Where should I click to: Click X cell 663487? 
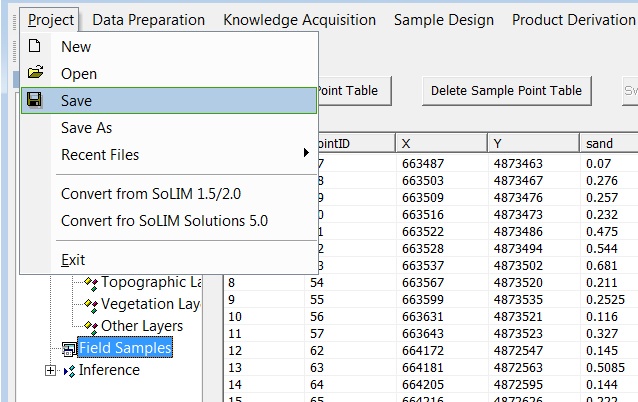[441, 164]
